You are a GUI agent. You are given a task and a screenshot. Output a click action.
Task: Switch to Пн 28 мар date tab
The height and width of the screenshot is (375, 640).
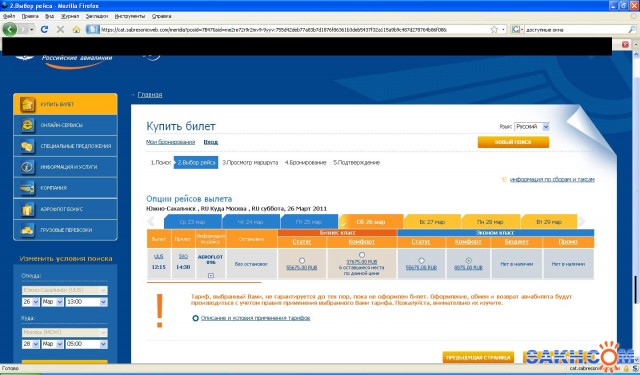tap(490, 222)
